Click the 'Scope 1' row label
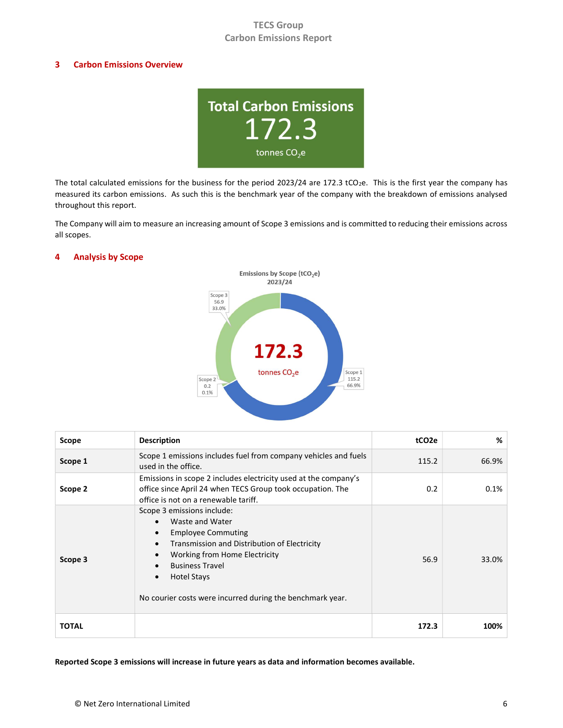The width and height of the screenshot is (563, 728). (73, 461)
